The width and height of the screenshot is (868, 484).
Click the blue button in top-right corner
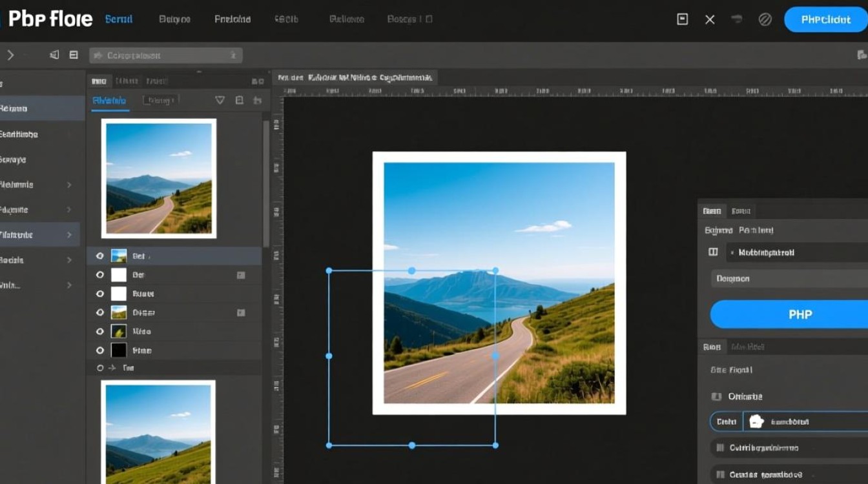pos(825,19)
